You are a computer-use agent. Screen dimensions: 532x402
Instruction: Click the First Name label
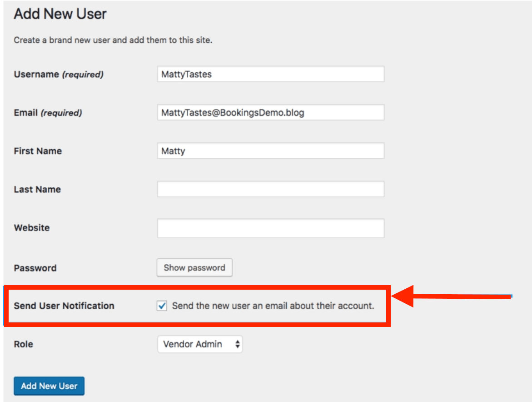38,151
